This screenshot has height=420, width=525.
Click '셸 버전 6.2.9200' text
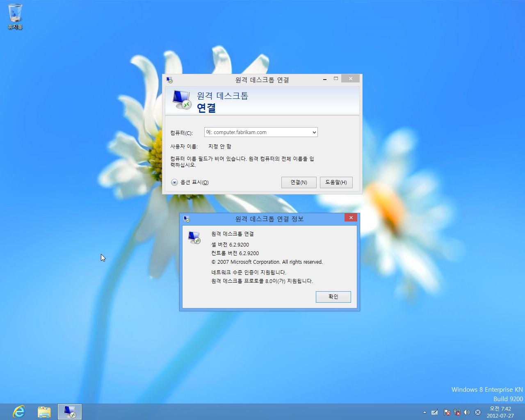[230, 244]
